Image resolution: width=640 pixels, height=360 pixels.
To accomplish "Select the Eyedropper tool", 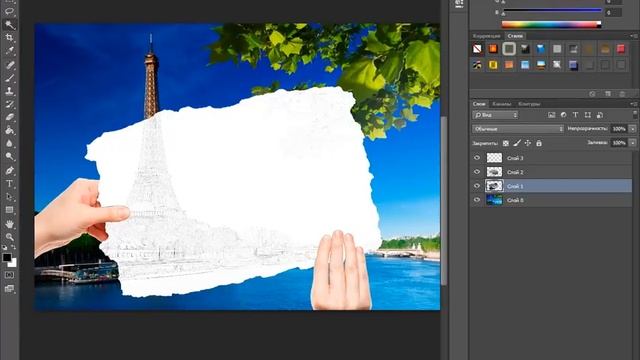I will tap(9, 51).
